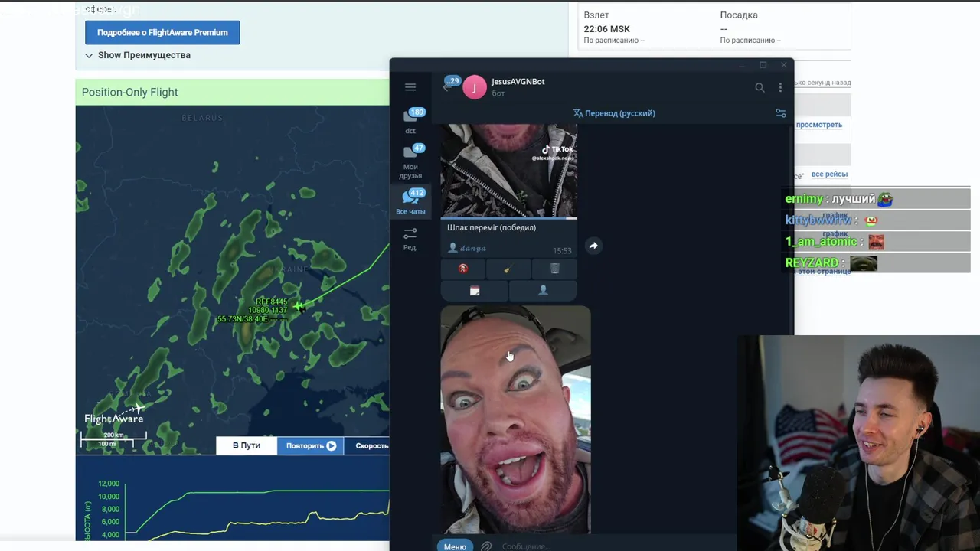Click the RFF8445 aircraft icon on map
This screenshot has width=980, height=551.
(299, 307)
